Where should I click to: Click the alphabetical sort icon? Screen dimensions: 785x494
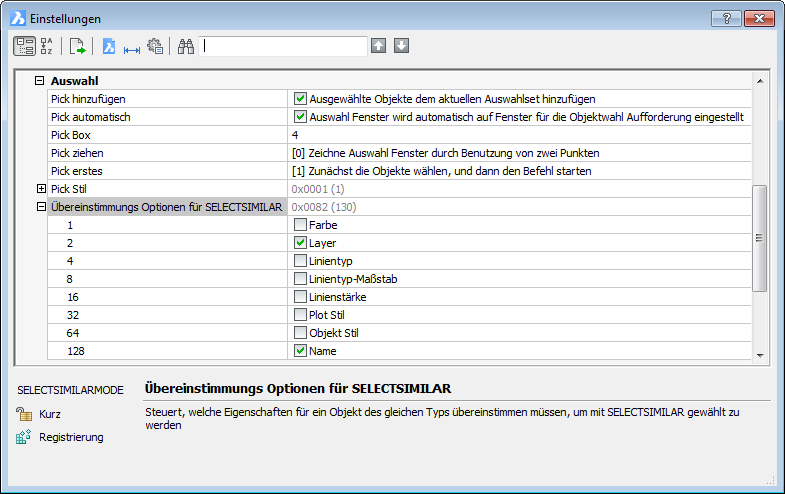(x=47, y=46)
